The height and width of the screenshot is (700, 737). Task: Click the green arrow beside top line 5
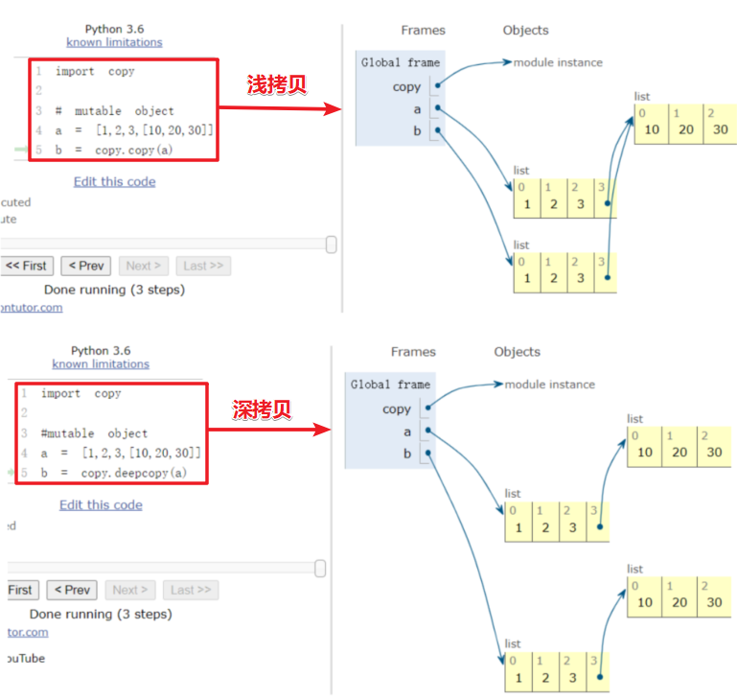click(21, 150)
